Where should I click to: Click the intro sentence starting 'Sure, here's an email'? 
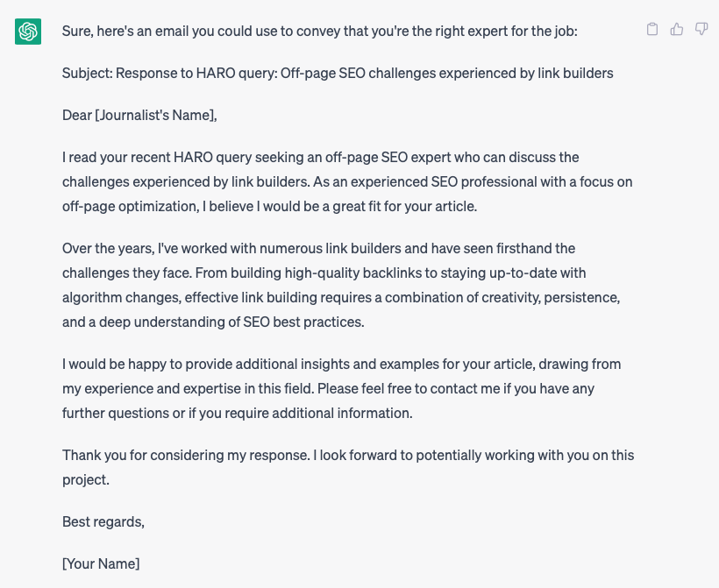320,32
